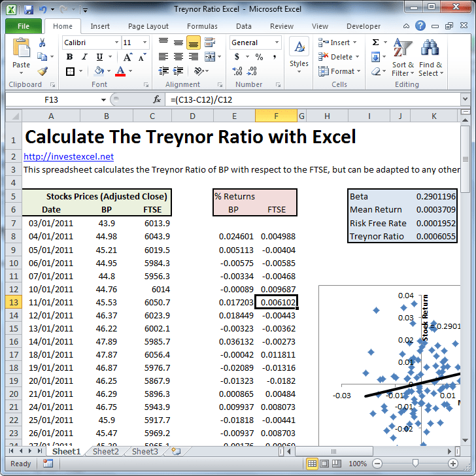Toggle Italic formatting
The width and height of the screenshot is (476, 476).
coord(84,57)
